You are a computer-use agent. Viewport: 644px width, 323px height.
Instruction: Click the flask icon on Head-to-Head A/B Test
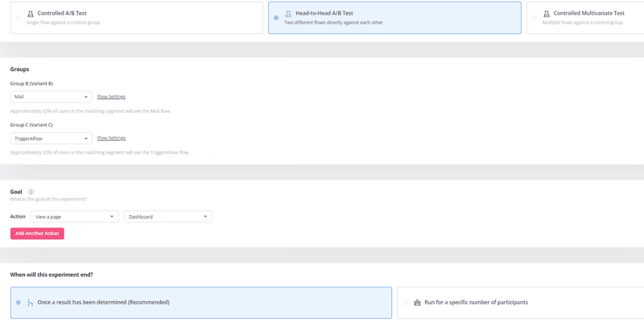288,14
